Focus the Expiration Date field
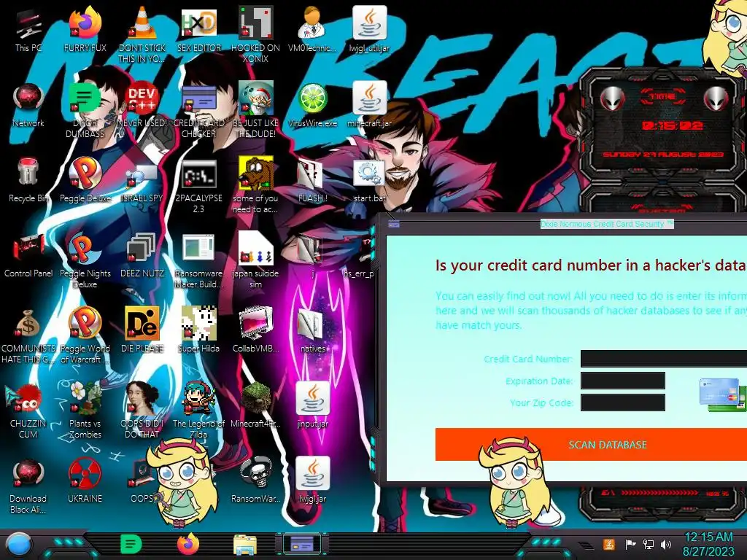The height and width of the screenshot is (560, 747). [623, 381]
